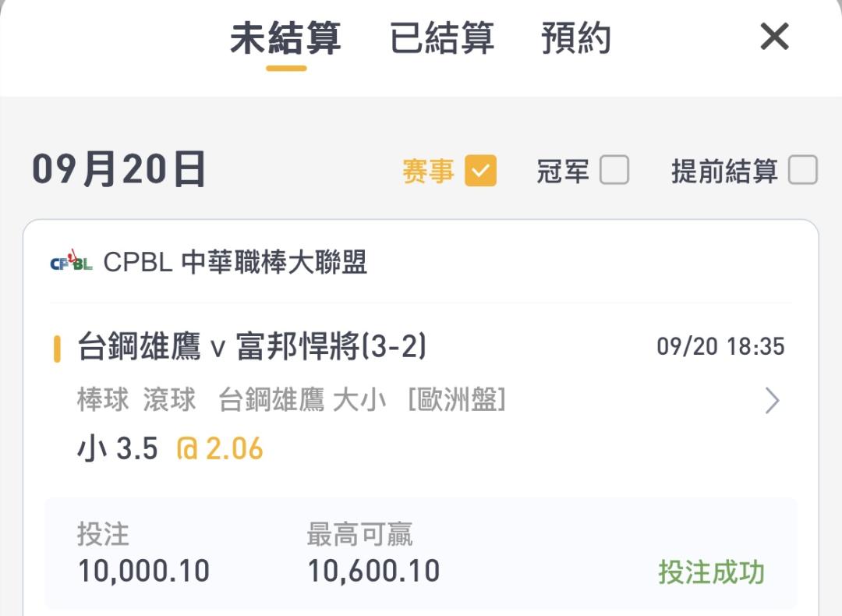
Task: Click the match time 09/20 18:35
Action: tap(720, 346)
